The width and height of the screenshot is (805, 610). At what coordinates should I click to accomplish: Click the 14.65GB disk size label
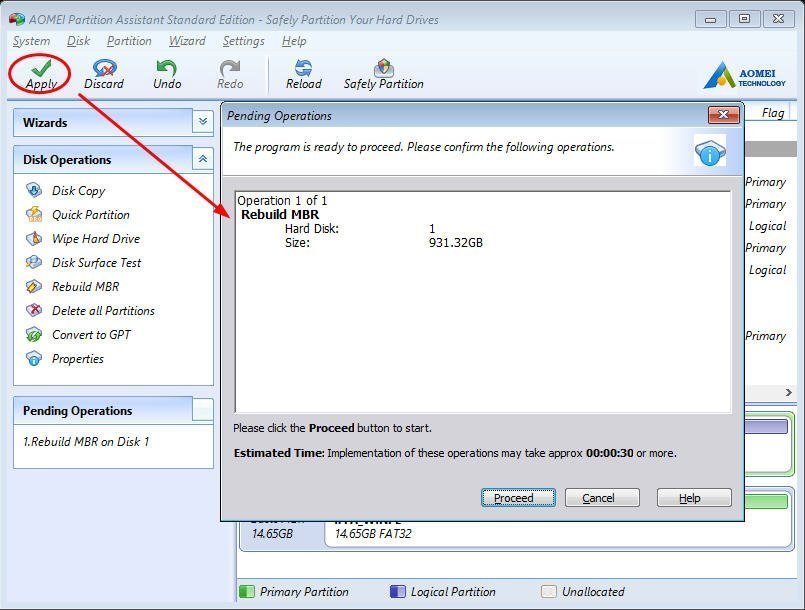pos(272,533)
